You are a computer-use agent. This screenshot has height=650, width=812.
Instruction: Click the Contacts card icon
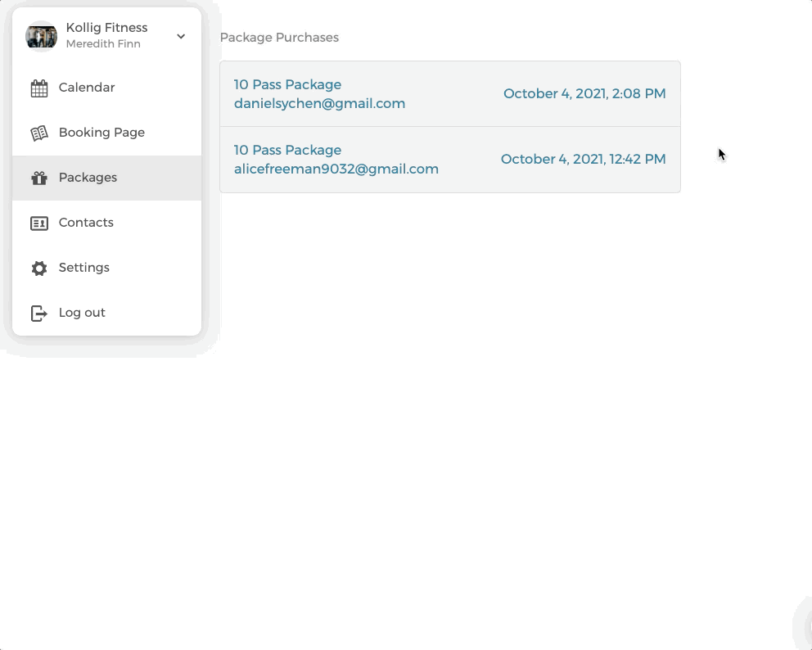tap(38, 223)
